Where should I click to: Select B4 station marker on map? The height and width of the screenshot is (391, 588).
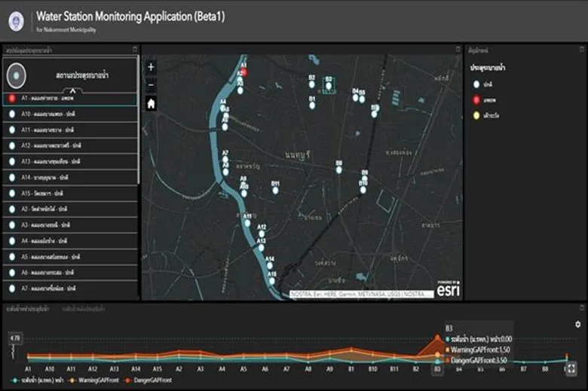tap(356, 97)
